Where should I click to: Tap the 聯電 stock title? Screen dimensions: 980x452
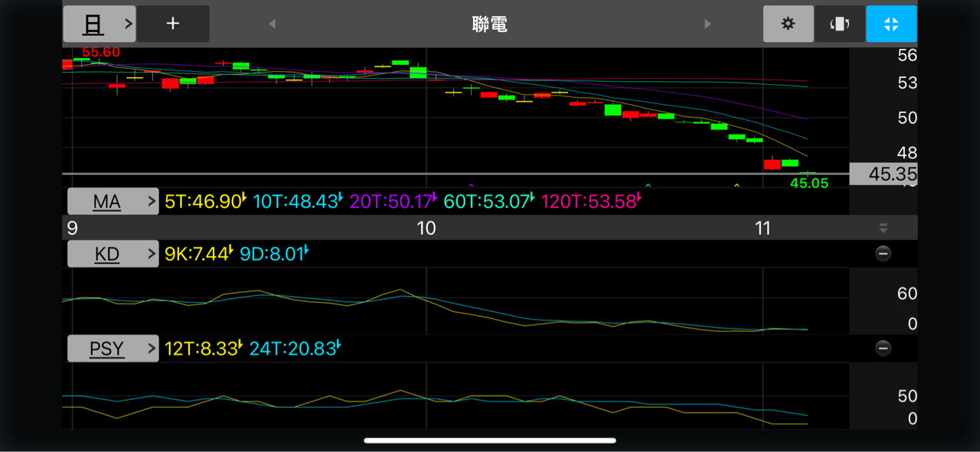click(x=490, y=24)
